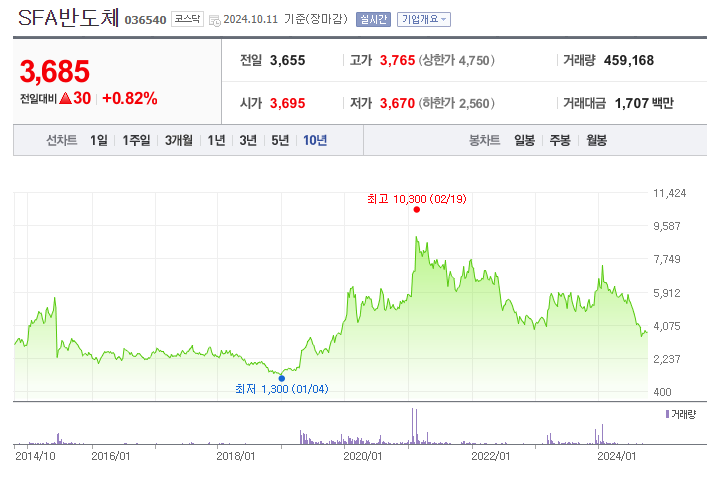Image resolution: width=707 pixels, height=479 pixels.
Task: Click the 저가 value 3,670
Action: tap(397, 103)
